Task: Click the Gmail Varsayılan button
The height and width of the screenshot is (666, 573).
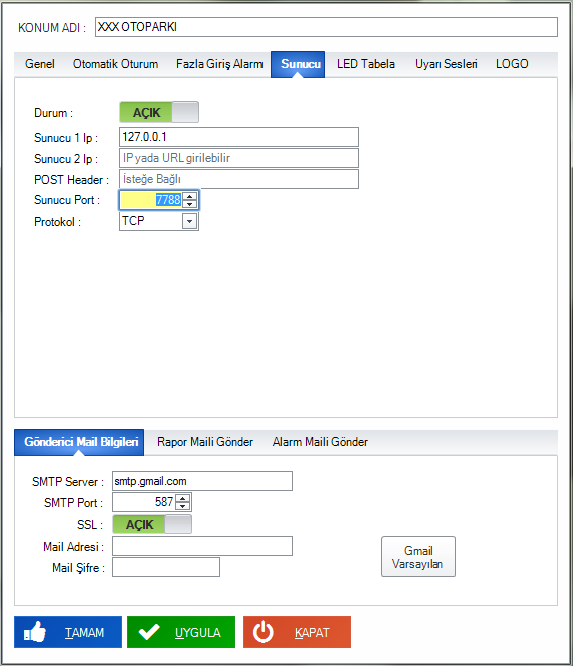Action: click(418, 557)
